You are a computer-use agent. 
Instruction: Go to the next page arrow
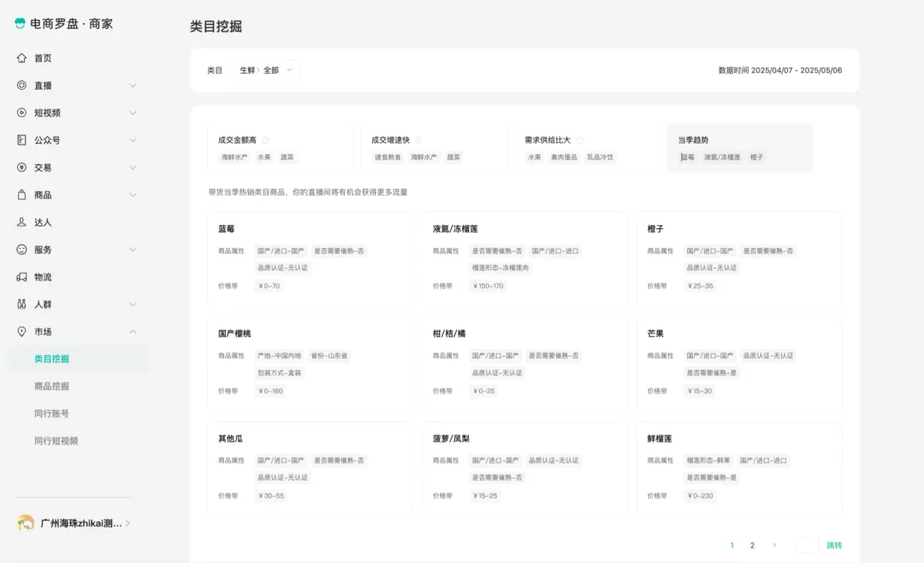point(774,545)
